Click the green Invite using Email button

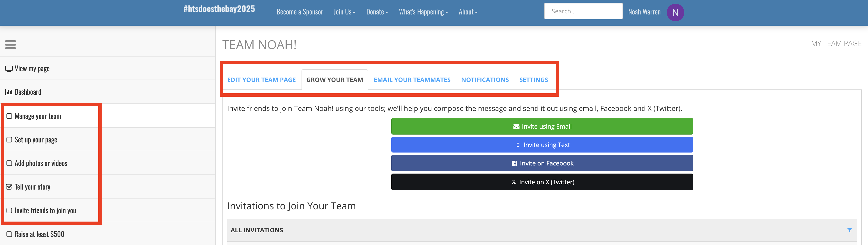pyautogui.click(x=542, y=126)
